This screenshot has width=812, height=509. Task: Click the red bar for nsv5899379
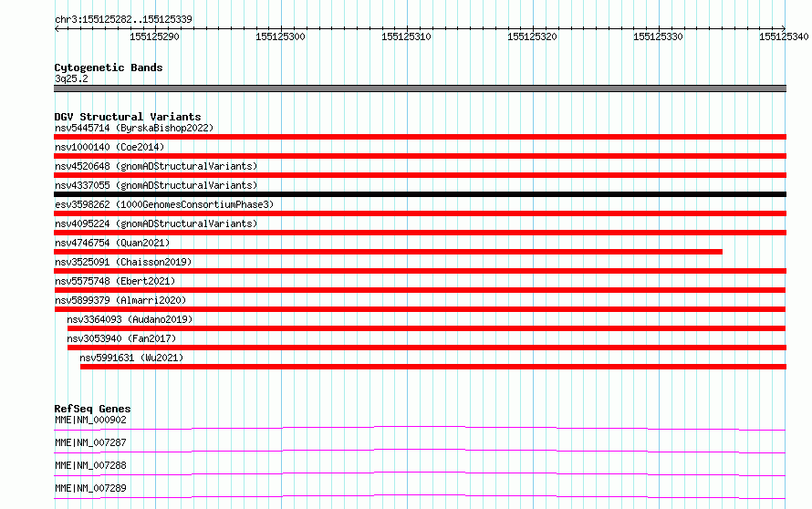coord(420,309)
